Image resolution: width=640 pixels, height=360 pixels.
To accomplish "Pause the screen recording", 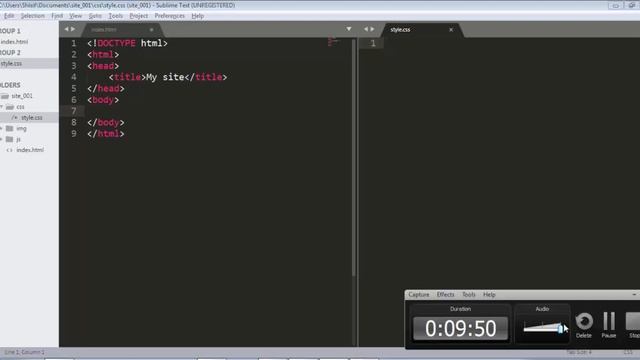I will pos(609,325).
